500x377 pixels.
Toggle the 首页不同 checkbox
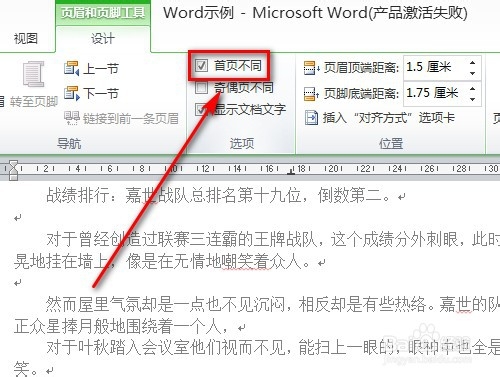(x=201, y=65)
